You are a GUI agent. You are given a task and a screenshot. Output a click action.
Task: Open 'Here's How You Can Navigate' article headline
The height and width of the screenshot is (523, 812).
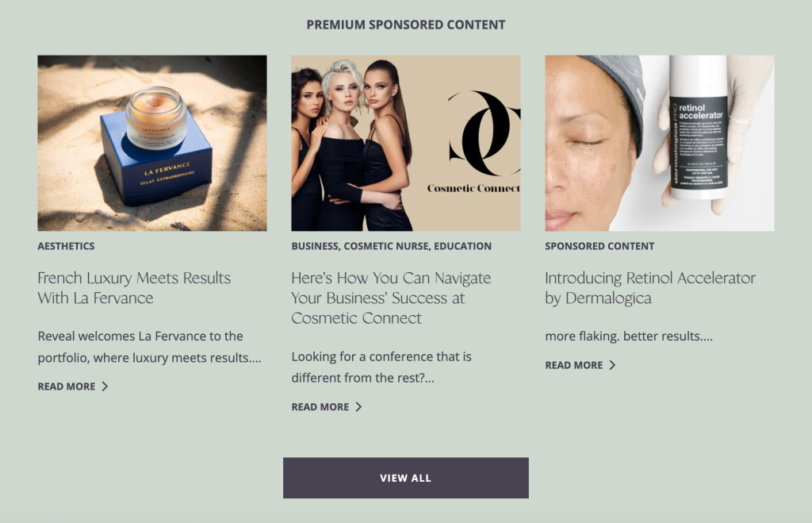[391, 298]
